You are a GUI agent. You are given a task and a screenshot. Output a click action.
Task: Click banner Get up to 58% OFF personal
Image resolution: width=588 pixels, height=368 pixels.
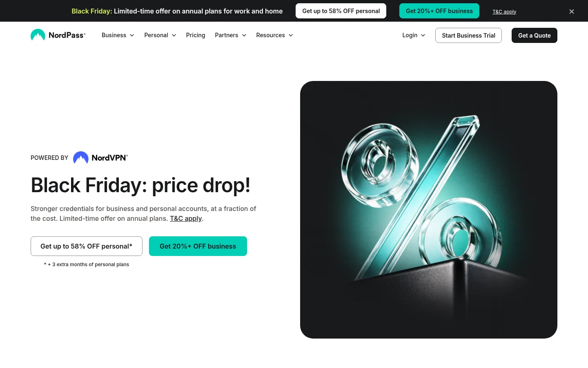tap(341, 11)
